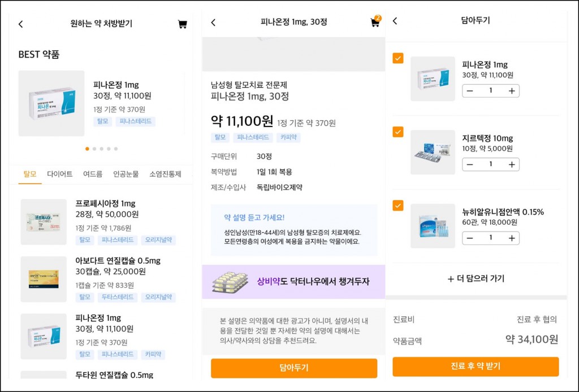
Task: Increase 뉴히알유니점안액 quantity with plus
Action: [512, 238]
